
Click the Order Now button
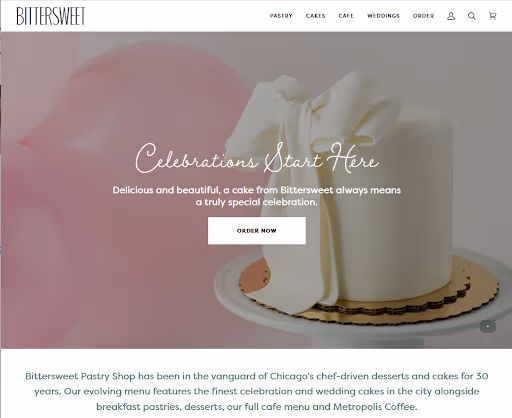pyautogui.click(x=257, y=231)
